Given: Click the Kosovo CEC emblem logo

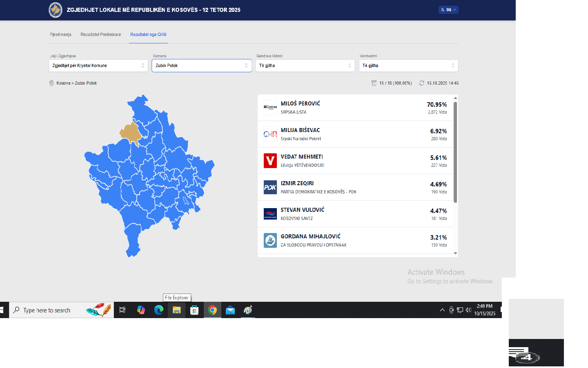Looking at the screenshot, I should [x=56, y=10].
